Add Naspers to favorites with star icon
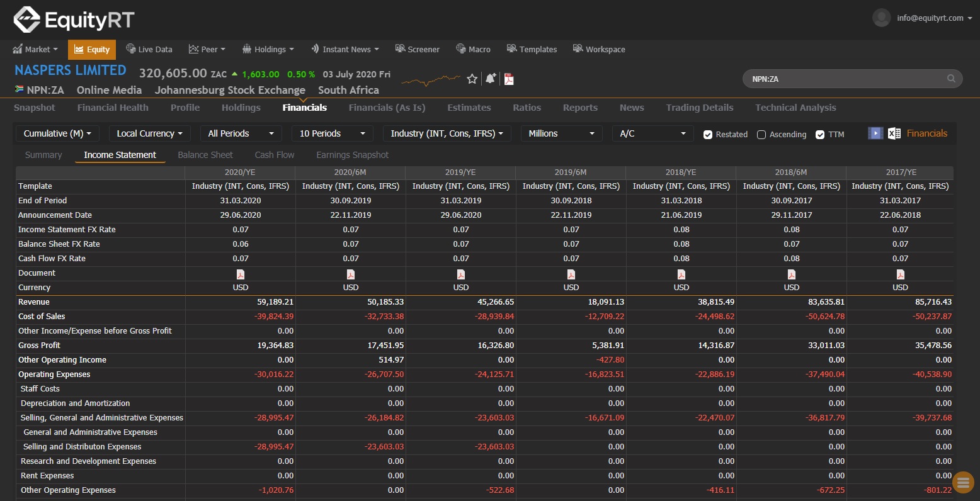 [x=472, y=79]
